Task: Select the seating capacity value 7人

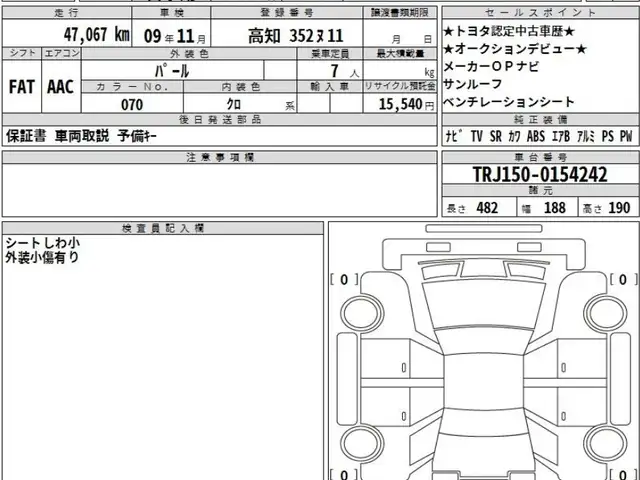Action: click(x=344, y=71)
